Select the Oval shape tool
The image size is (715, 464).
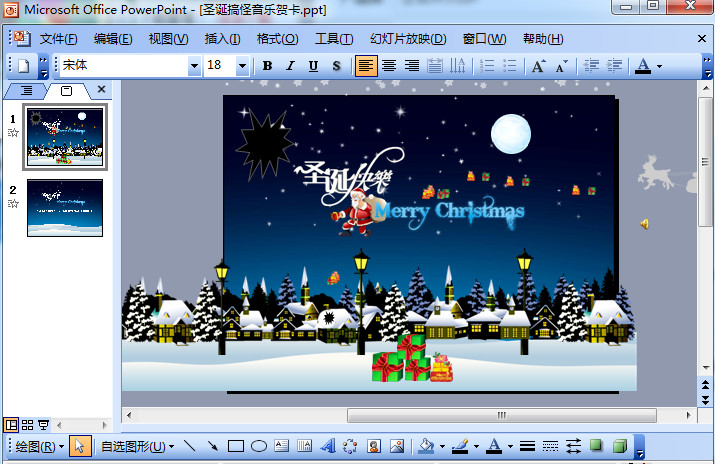click(x=258, y=446)
